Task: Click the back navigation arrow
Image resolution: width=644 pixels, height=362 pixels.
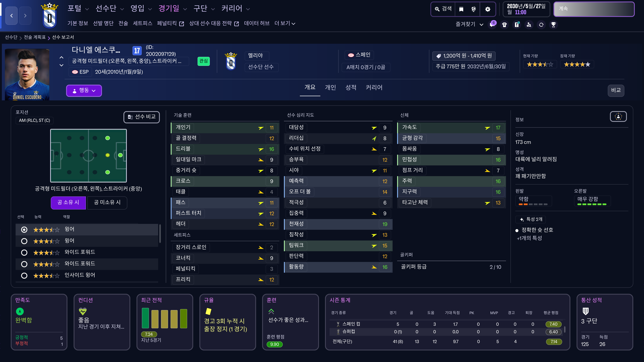Action: tap(12, 15)
